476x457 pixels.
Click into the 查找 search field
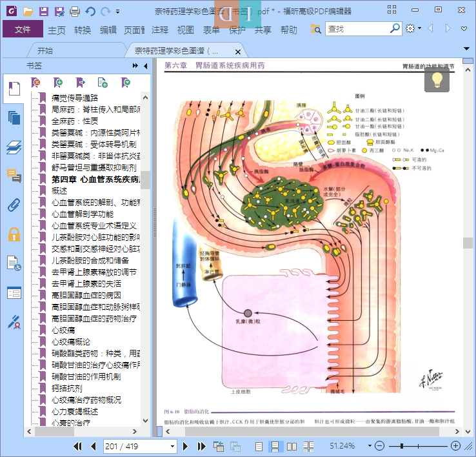[357, 29]
